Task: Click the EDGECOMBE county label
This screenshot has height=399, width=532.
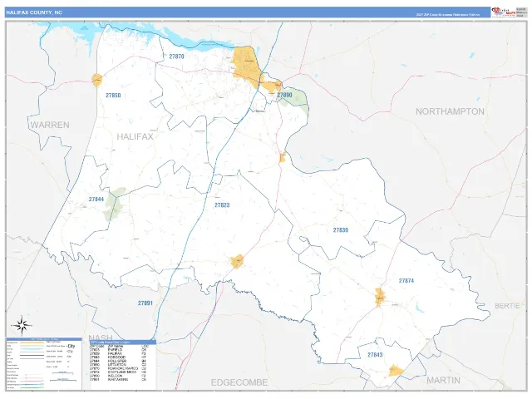Action: coord(239,382)
